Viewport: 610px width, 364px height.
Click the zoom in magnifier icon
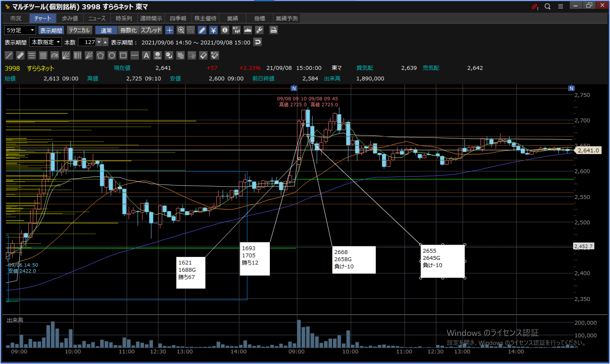(181, 30)
